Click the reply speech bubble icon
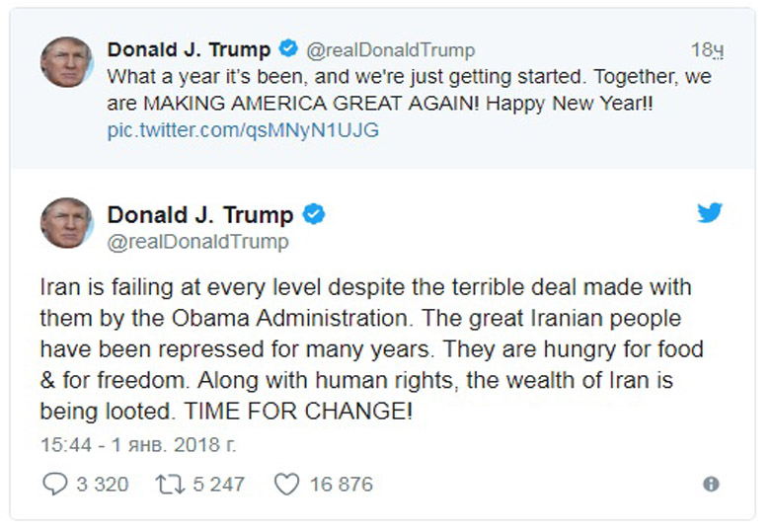771x532 pixels. click(x=54, y=484)
